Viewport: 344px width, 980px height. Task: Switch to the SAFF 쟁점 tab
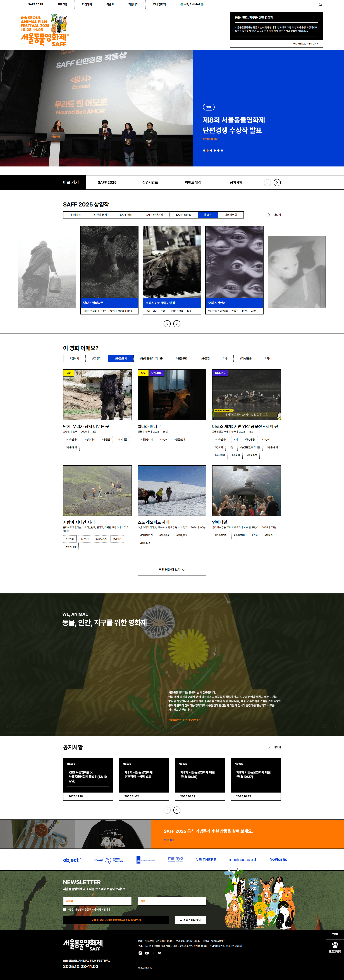[x=126, y=215]
